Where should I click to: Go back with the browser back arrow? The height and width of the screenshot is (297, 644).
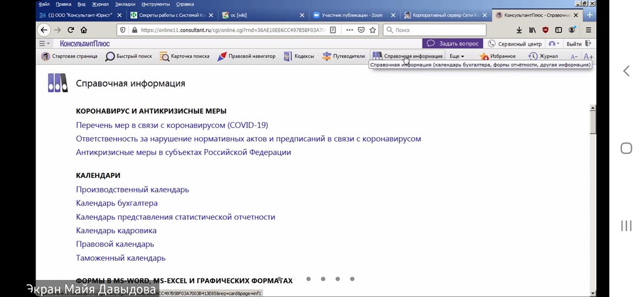(x=44, y=30)
